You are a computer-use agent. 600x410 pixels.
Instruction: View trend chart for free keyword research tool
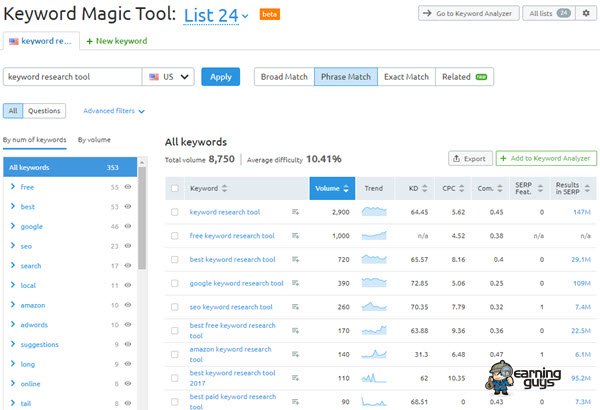[x=374, y=235]
